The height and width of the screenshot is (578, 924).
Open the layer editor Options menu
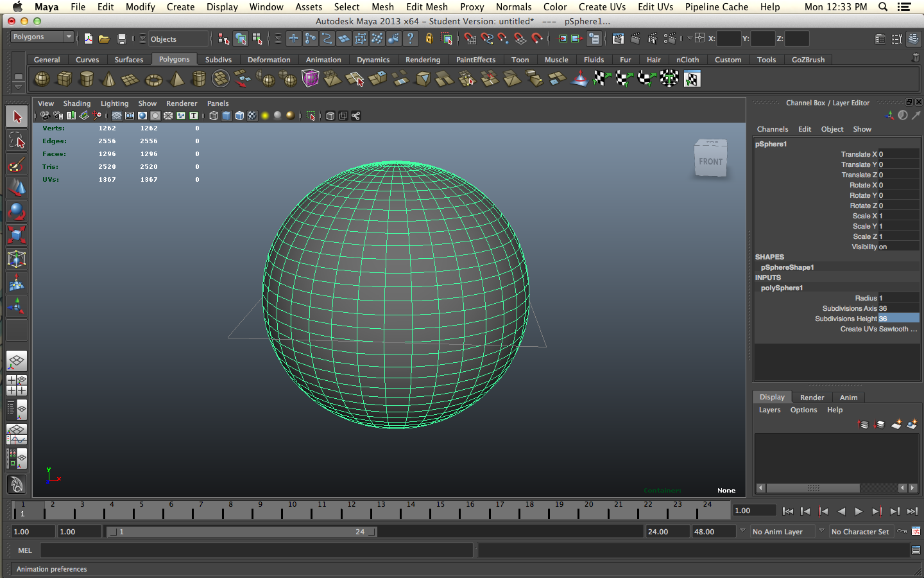[803, 410]
